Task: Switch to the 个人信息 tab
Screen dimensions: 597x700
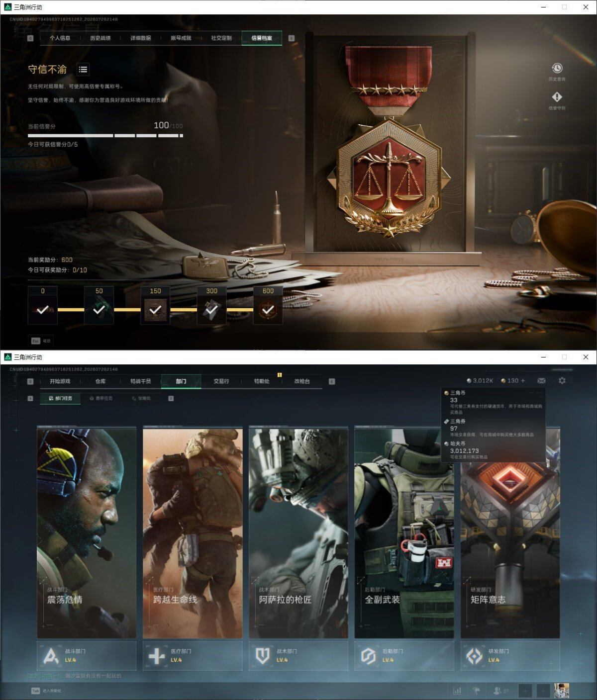Action: [x=60, y=38]
